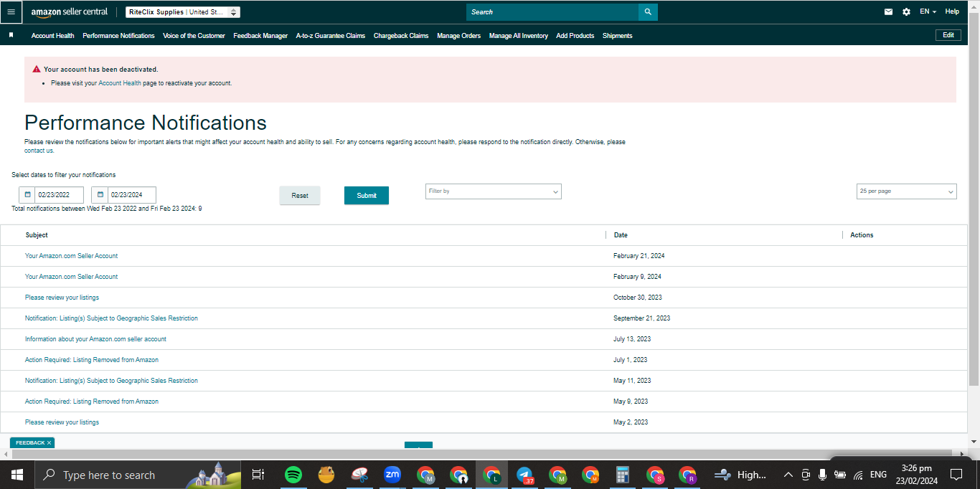Click the Wi-Fi network icon in the tray
Image resolution: width=980 pixels, height=489 pixels.
(x=858, y=475)
